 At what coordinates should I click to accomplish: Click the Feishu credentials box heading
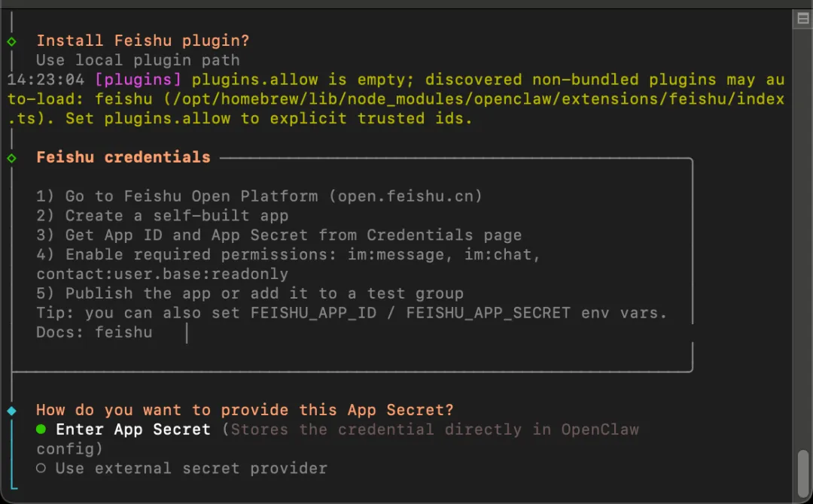[x=123, y=157]
